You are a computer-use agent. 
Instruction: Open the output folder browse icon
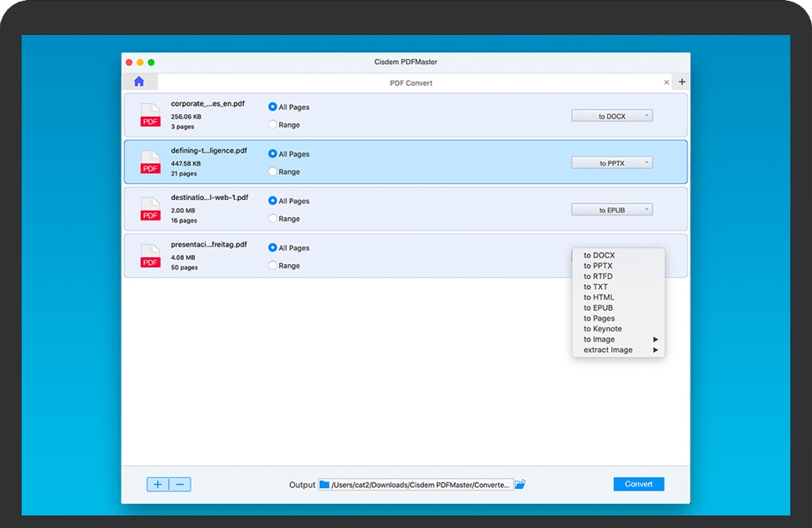pos(521,485)
